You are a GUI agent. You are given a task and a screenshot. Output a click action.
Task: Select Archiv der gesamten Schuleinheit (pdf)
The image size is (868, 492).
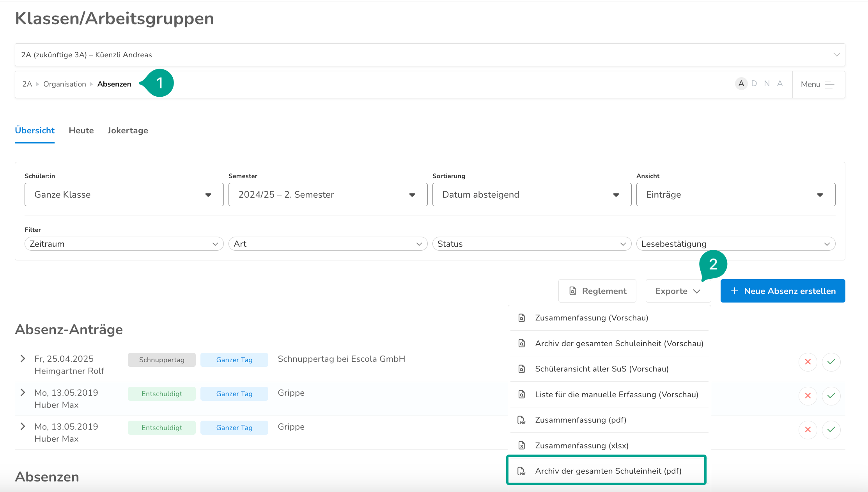pyautogui.click(x=608, y=471)
